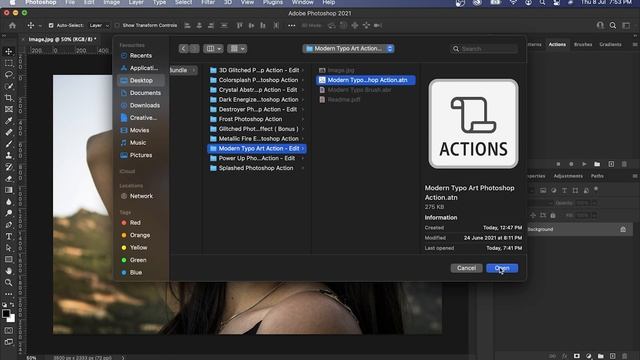Screen dimensions: 640x360
Task: Select Modern Typo...hop Action.atn file
Action: pyautogui.click(x=366, y=80)
